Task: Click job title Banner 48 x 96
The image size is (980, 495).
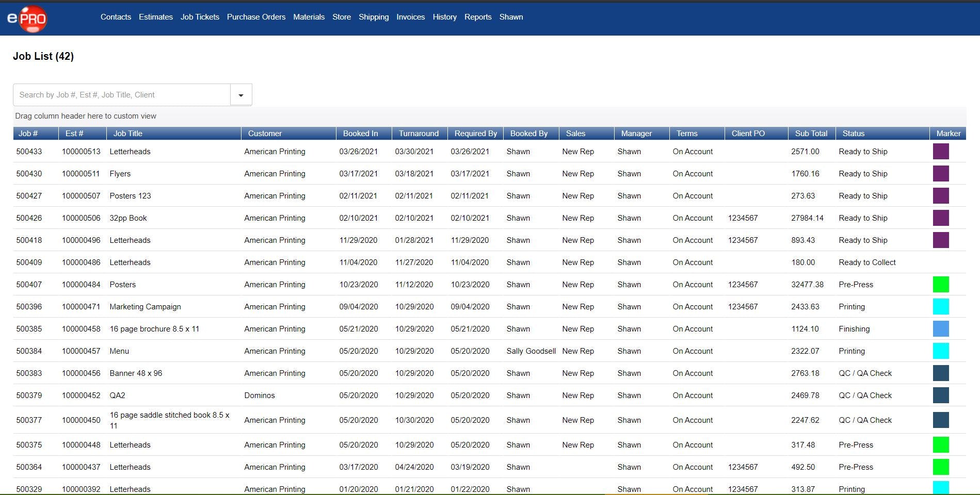Action: 136,373
